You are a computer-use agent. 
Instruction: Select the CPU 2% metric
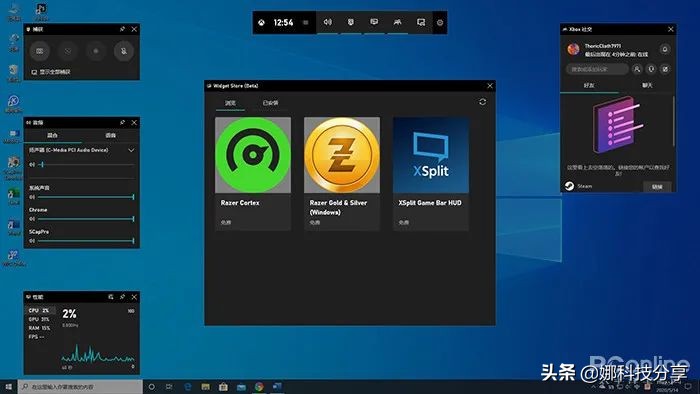pos(40,311)
